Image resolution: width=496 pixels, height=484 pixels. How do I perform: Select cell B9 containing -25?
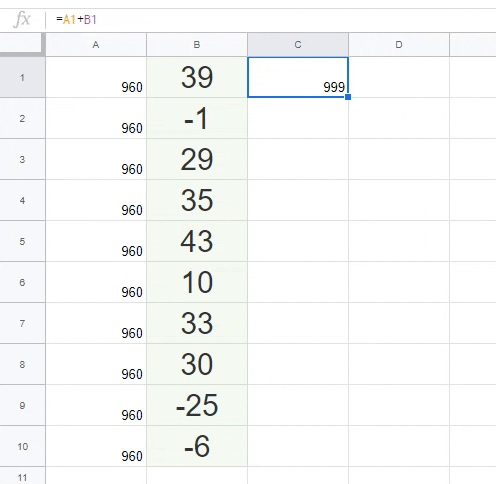tap(197, 405)
